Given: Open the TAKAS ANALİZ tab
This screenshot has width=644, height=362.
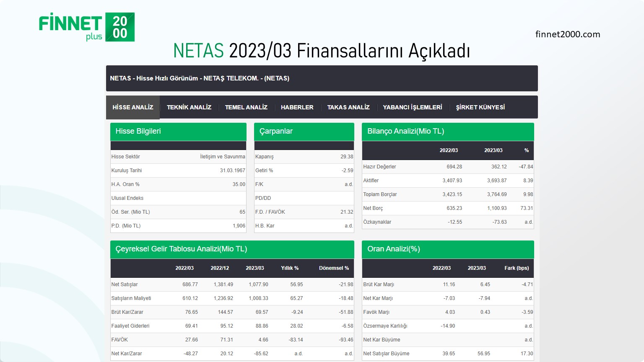Looking at the screenshot, I should click(348, 107).
